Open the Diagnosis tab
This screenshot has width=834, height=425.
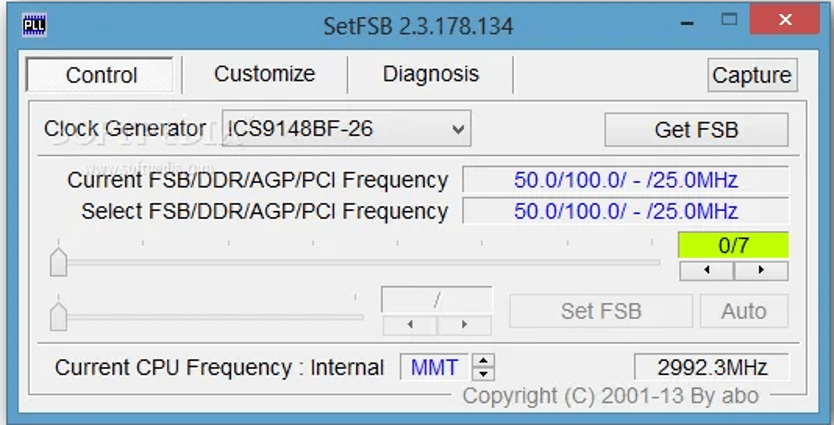tap(430, 74)
